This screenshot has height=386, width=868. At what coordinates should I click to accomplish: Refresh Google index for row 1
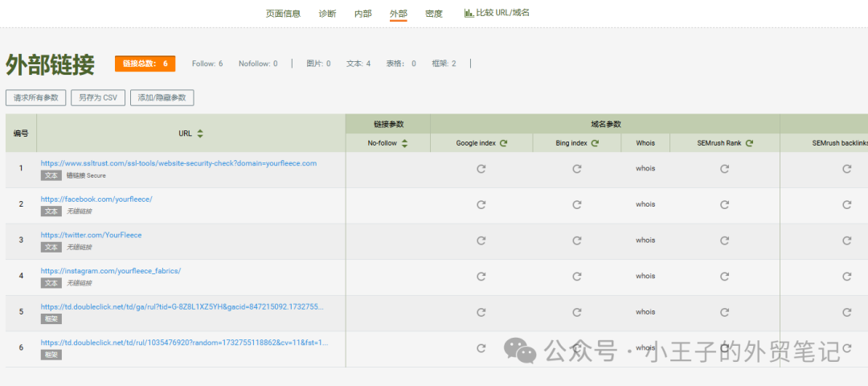coord(481,169)
